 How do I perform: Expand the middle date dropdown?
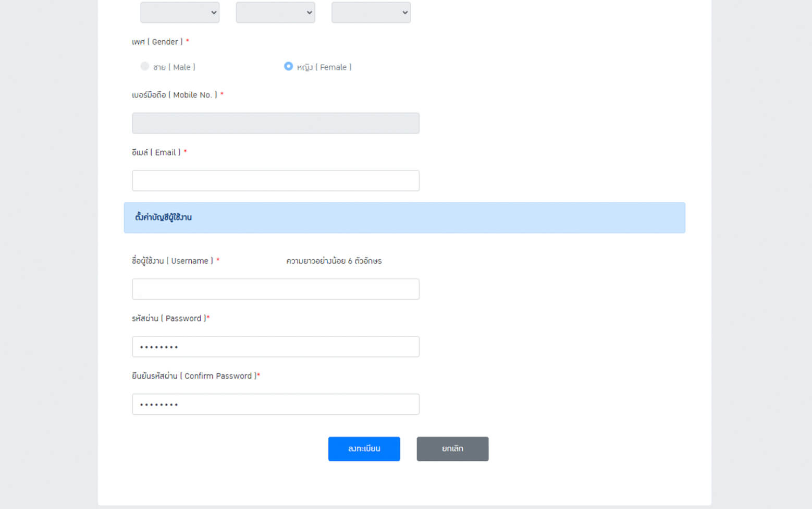[275, 13]
